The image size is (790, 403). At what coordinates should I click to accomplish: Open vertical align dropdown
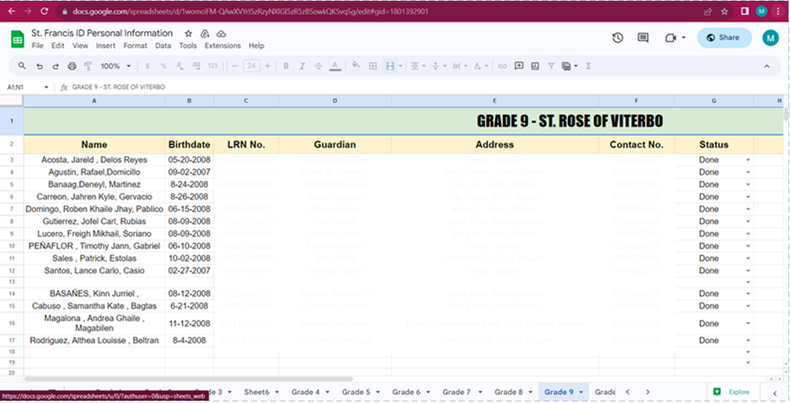tap(438, 66)
